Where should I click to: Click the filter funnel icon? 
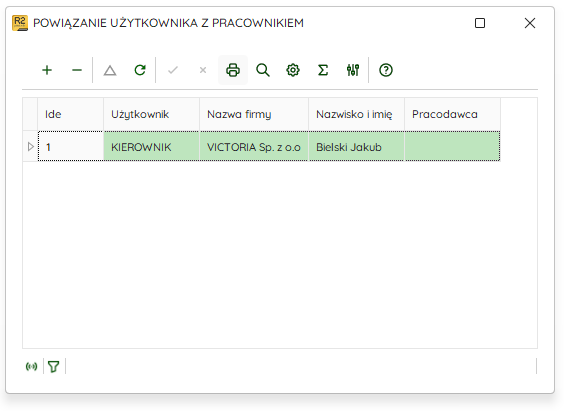54,366
